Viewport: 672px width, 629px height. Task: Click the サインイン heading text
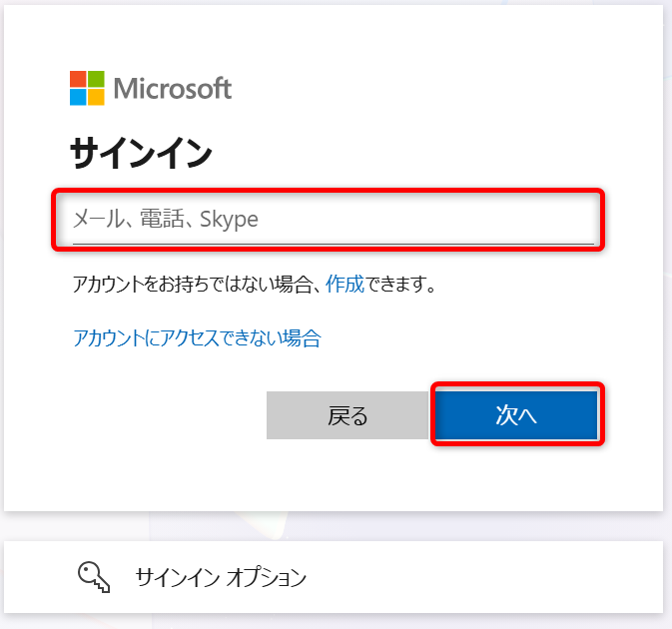141,153
